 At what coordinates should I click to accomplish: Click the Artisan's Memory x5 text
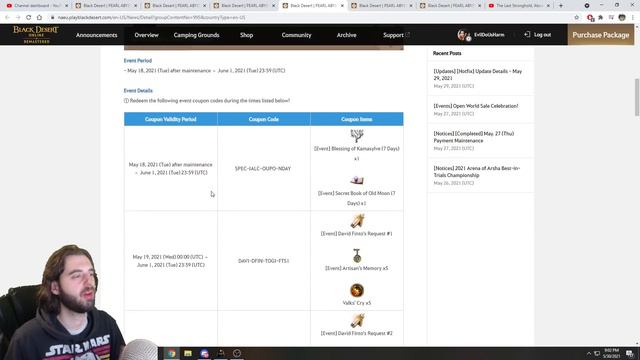click(x=357, y=268)
